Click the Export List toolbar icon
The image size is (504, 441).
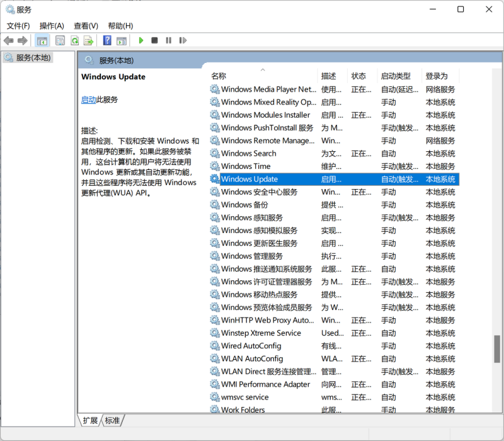(x=88, y=40)
